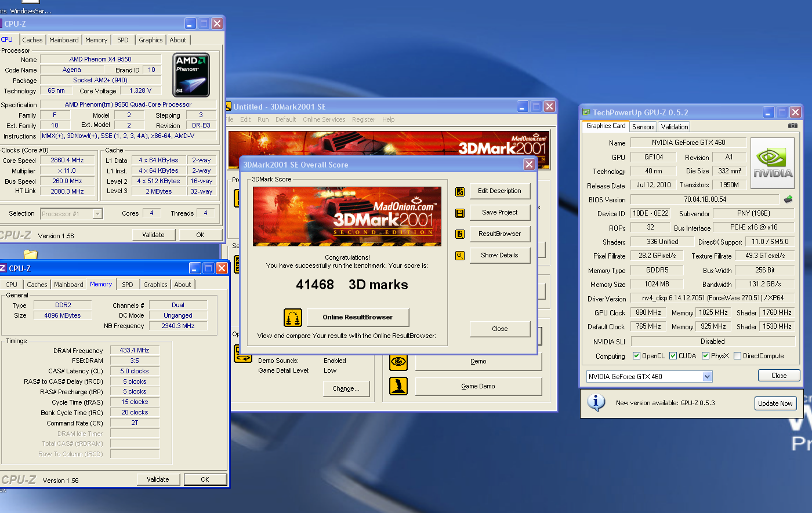Toggle the CUDA checkbox in GPU-Z
Image resolution: width=812 pixels, height=513 pixels.
[673, 356]
